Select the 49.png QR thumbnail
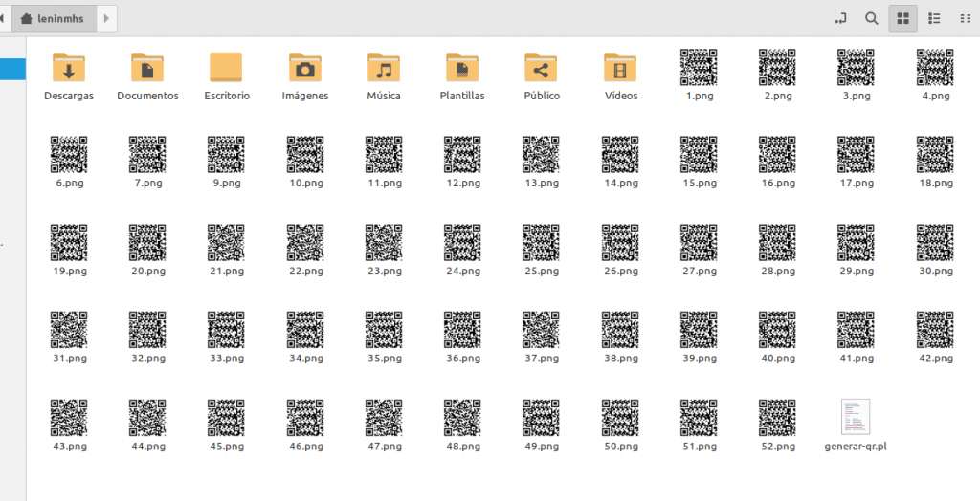This screenshot has width=980, height=501. (x=542, y=418)
